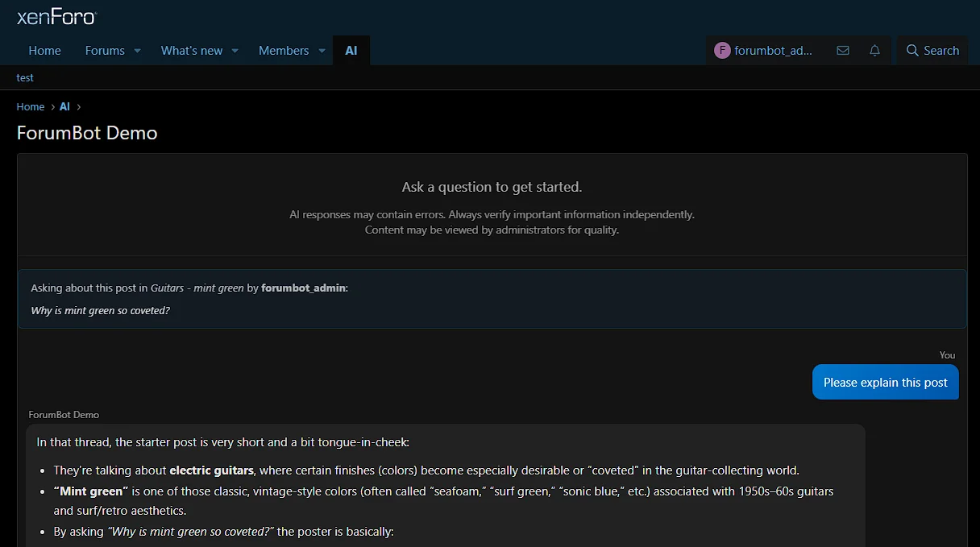Open the forumbot_admin account menu

tap(764, 50)
